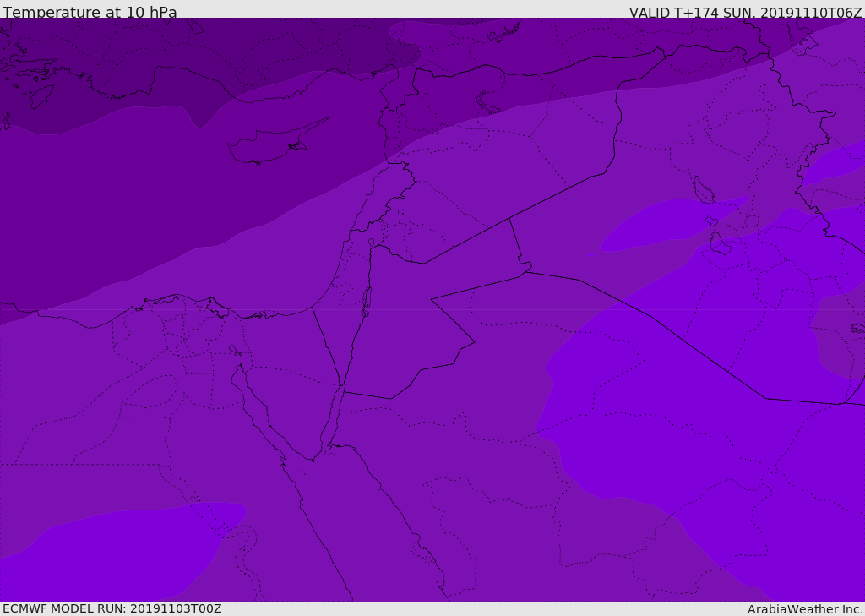Click the 'Temperature at 10 hPa' title text
The width and height of the screenshot is (865, 616).
[90, 12]
